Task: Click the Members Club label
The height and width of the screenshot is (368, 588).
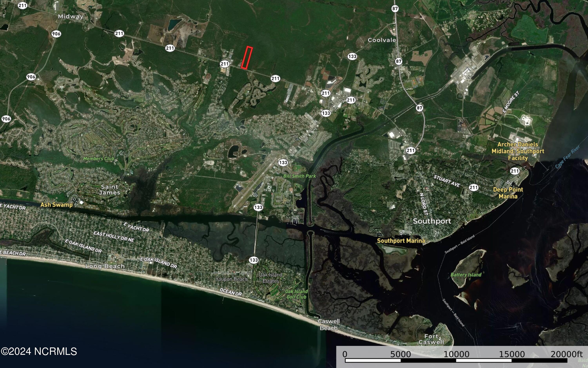Action: [x=99, y=159]
